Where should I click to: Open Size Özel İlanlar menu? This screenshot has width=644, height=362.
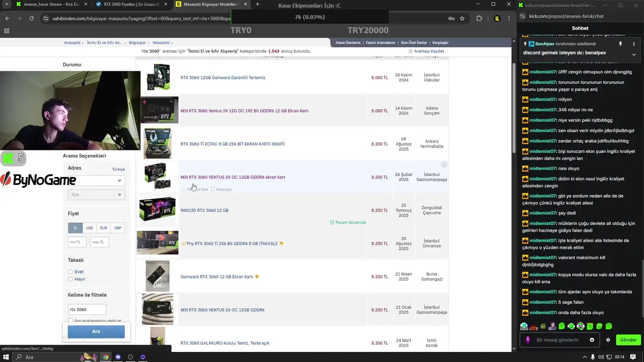tap(414, 43)
